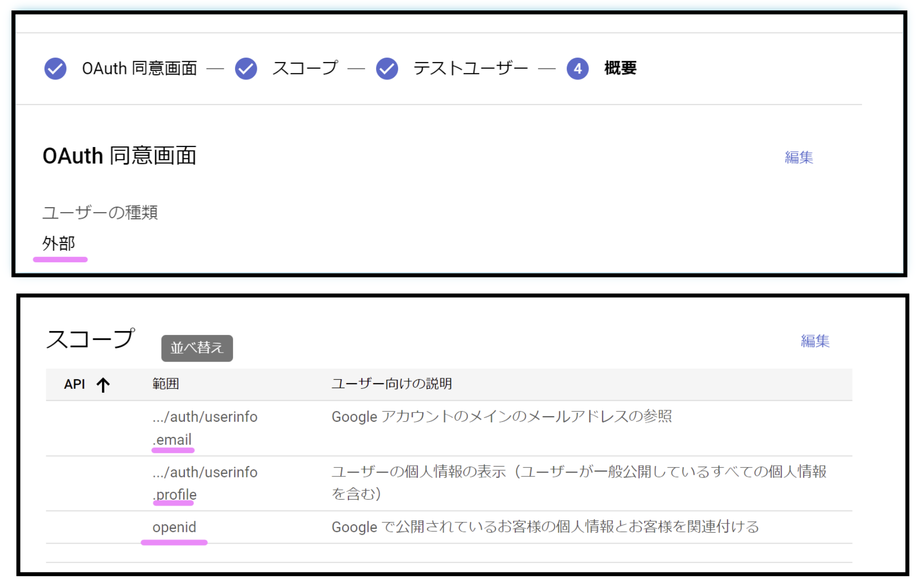924x582 pixels.
Task: Click the 範囲 column header
Action: coord(166,384)
